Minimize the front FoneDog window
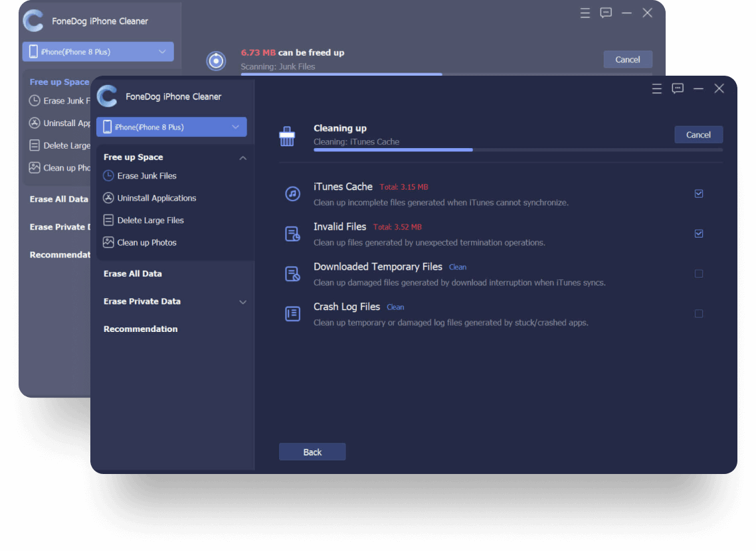The image size is (756, 551). (698, 88)
